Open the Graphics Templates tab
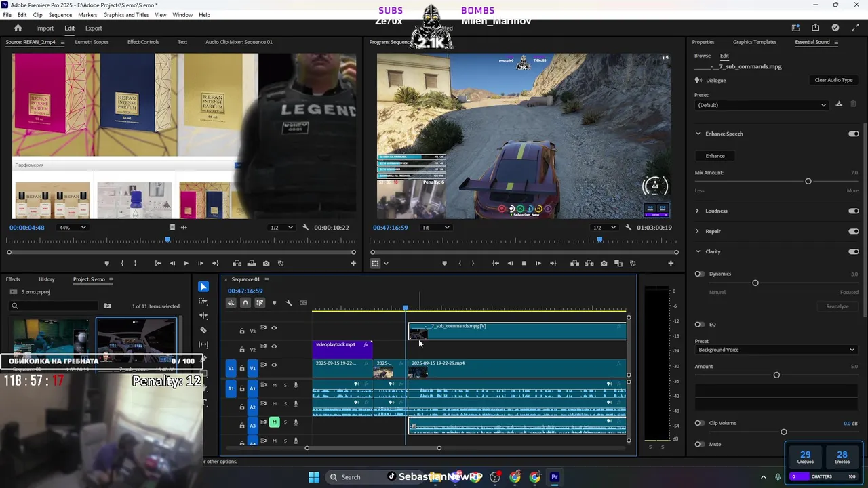This screenshot has height=488, width=868. click(x=755, y=42)
